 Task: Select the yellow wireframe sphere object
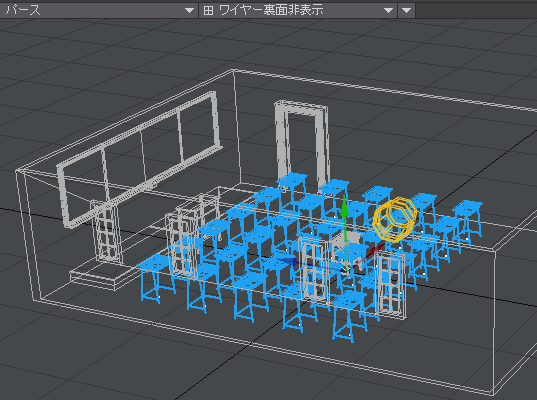[395, 219]
